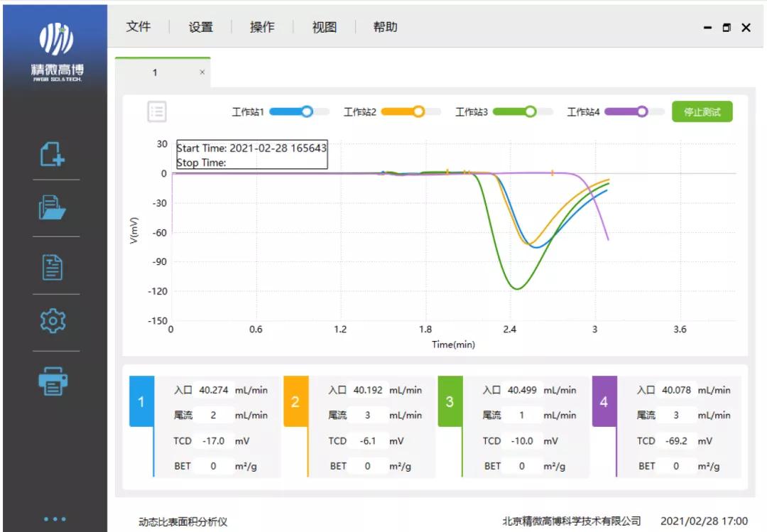
Task: Toggle the 工作站2 orange switch
Action: tap(410, 112)
